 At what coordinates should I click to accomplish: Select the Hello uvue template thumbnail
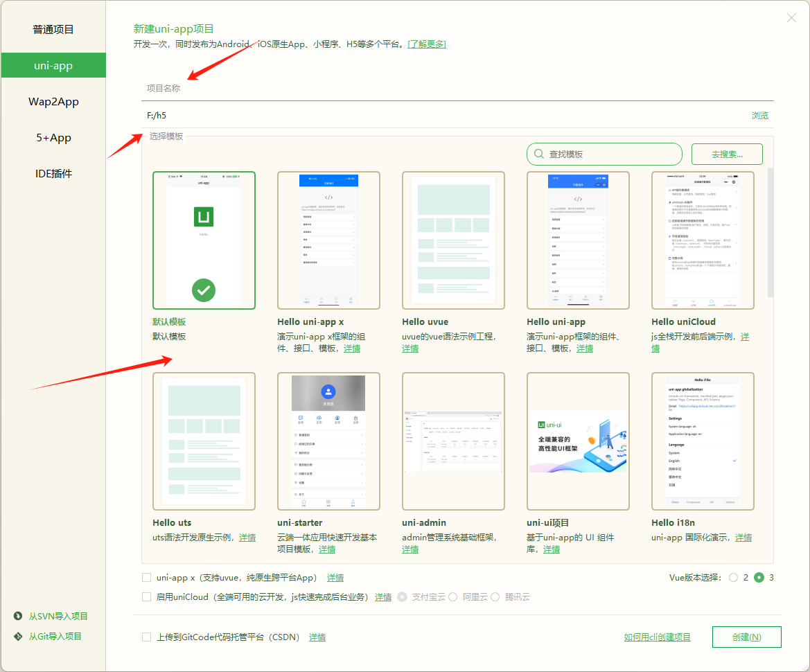click(x=453, y=240)
